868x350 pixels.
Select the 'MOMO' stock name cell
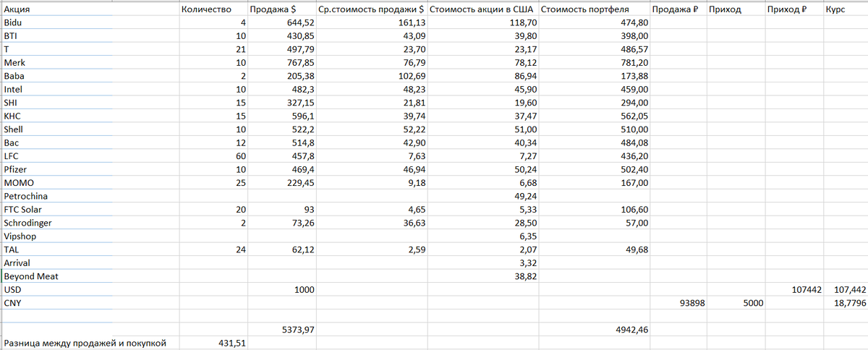[x=90, y=182]
